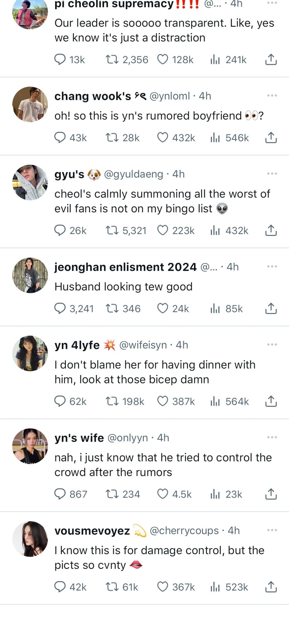The width and height of the screenshot is (289, 644).
Task: Open more options on @wifeisyn tweet
Action: (272, 344)
